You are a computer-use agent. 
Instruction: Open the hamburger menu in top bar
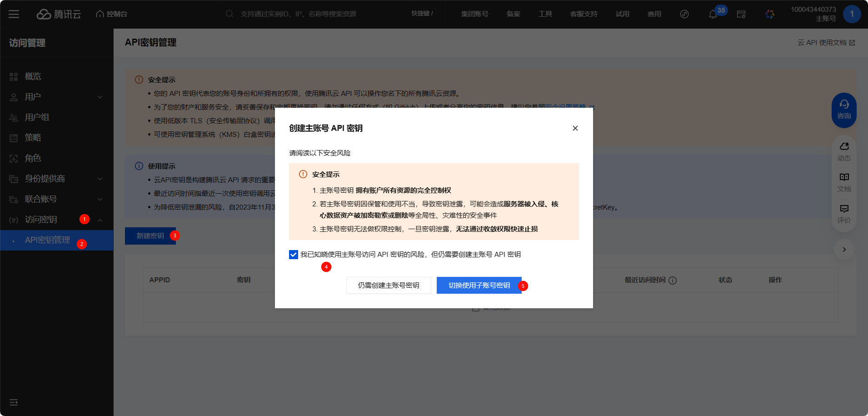coord(14,14)
